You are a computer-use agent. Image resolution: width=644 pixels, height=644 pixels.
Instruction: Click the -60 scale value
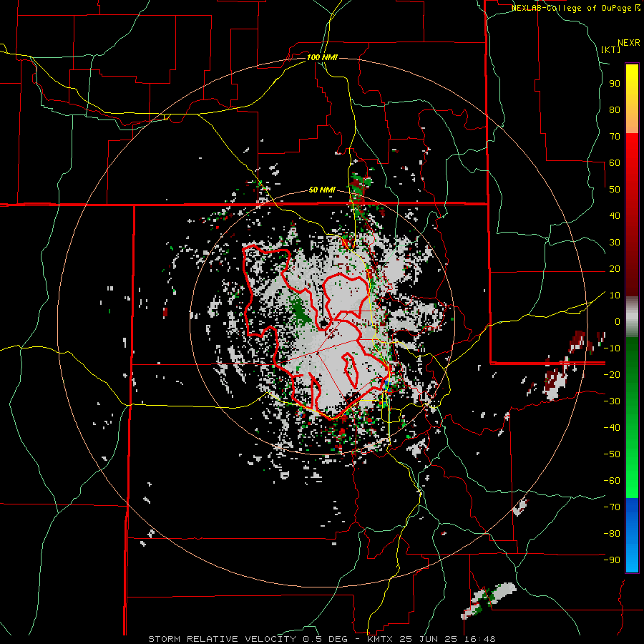612,481
